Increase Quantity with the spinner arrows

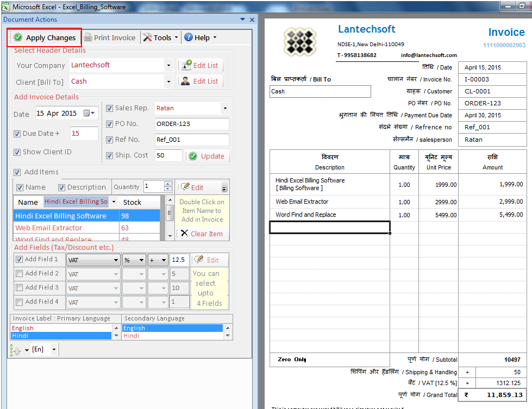click(x=167, y=184)
